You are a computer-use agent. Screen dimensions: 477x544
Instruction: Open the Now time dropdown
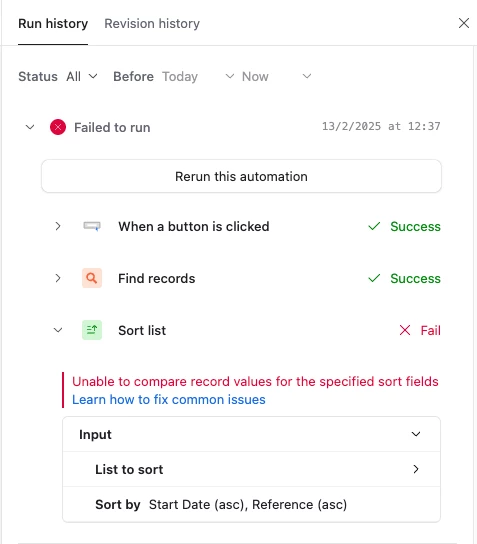coord(276,76)
